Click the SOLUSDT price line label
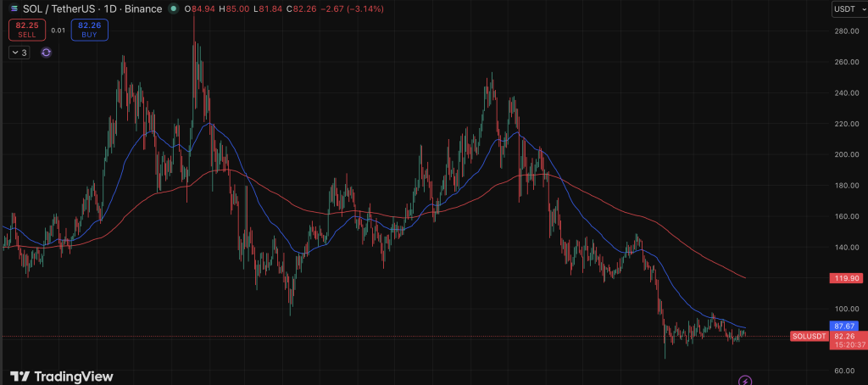Image resolution: width=868 pixels, height=385 pixels. [807, 336]
